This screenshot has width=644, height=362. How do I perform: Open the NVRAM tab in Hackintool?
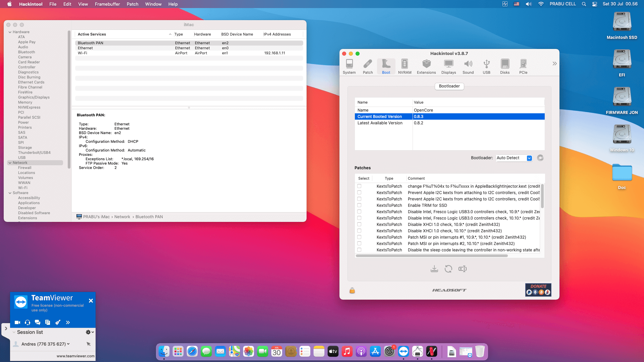click(405, 66)
